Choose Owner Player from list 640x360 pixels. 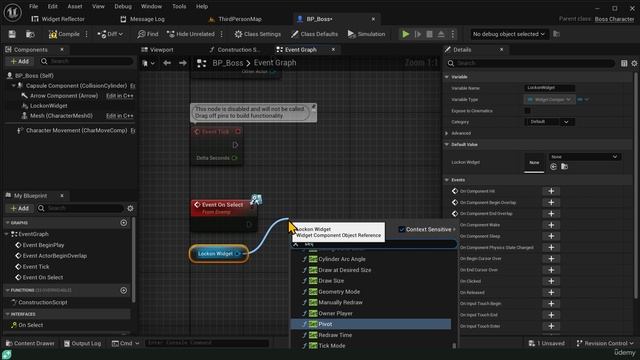pyautogui.click(x=335, y=314)
